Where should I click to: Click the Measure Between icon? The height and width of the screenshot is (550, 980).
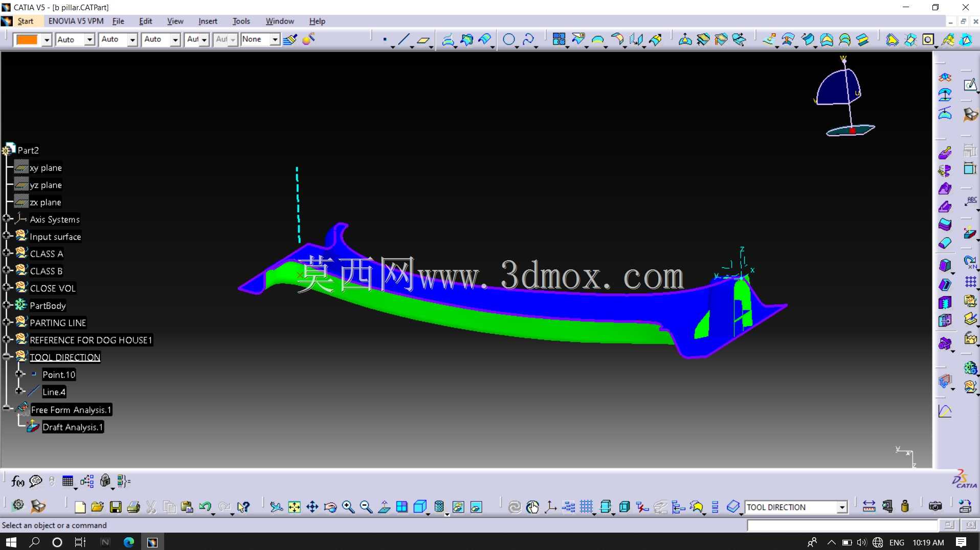869,507
